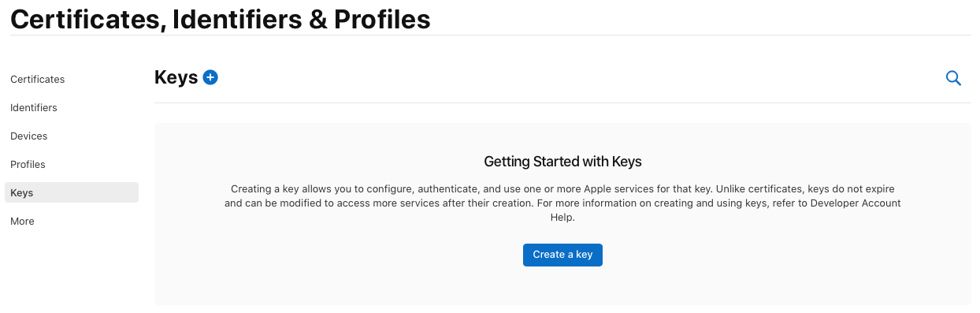This screenshot has height=313, width=980.
Task: Add a new key with the plus icon
Action: (210, 77)
